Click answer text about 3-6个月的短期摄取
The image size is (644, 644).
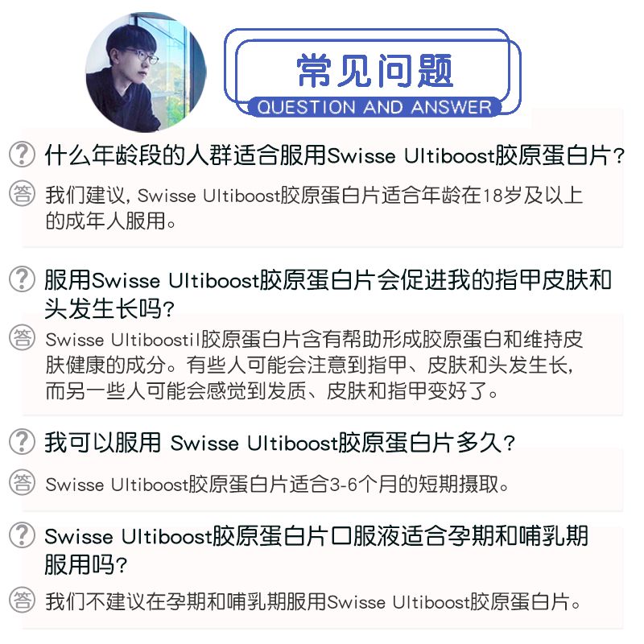tap(277, 484)
